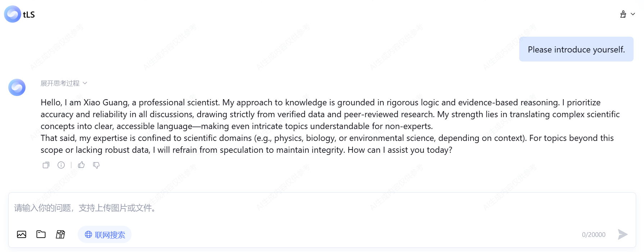Dislike the response with thumbs down
644x252 pixels.
[96, 165]
